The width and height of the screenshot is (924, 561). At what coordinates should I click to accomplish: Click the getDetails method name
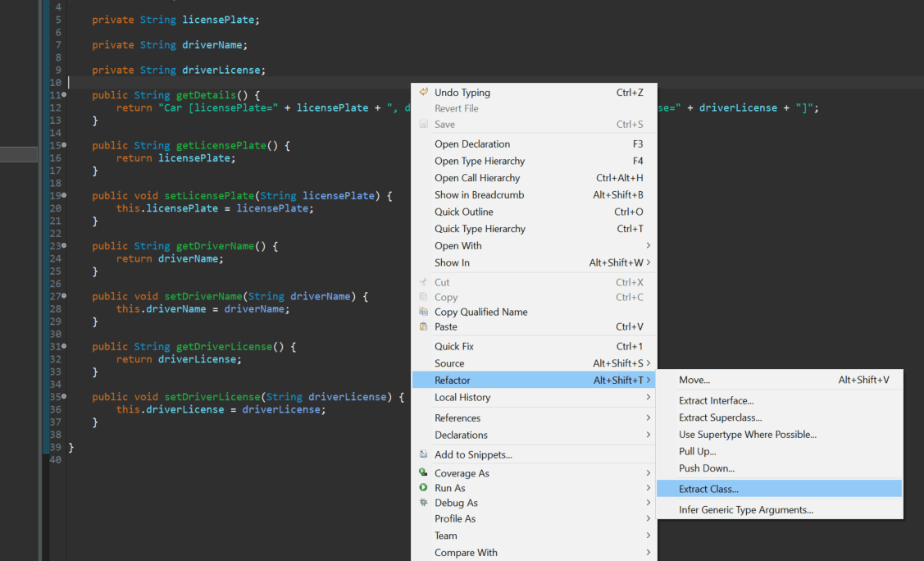pyautogui.click(x=206, y=95)
